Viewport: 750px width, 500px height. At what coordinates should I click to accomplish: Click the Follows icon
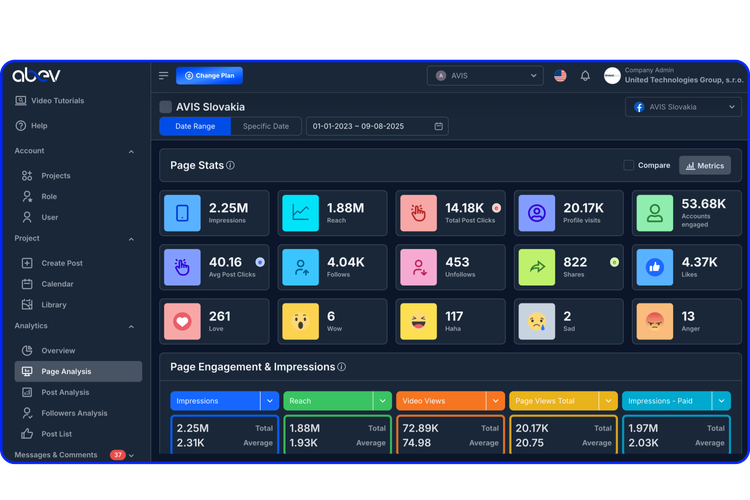point(300,267)
